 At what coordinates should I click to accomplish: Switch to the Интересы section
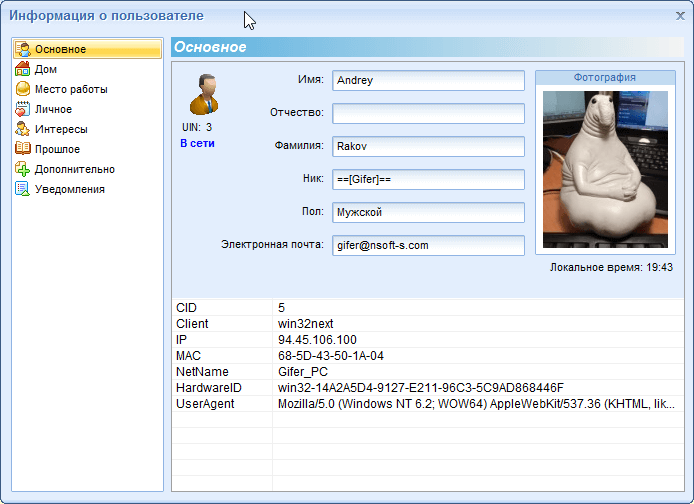(61, 129)
